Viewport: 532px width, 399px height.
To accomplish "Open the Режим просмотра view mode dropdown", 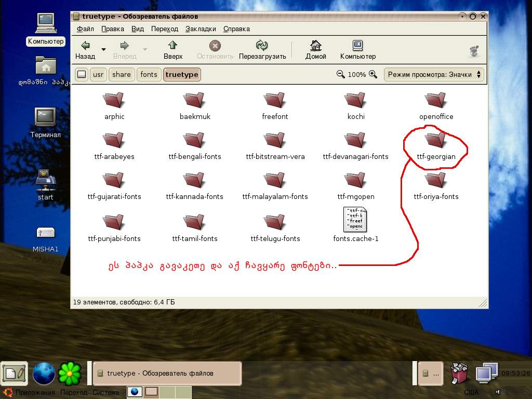I will click(x=434, y=75).
